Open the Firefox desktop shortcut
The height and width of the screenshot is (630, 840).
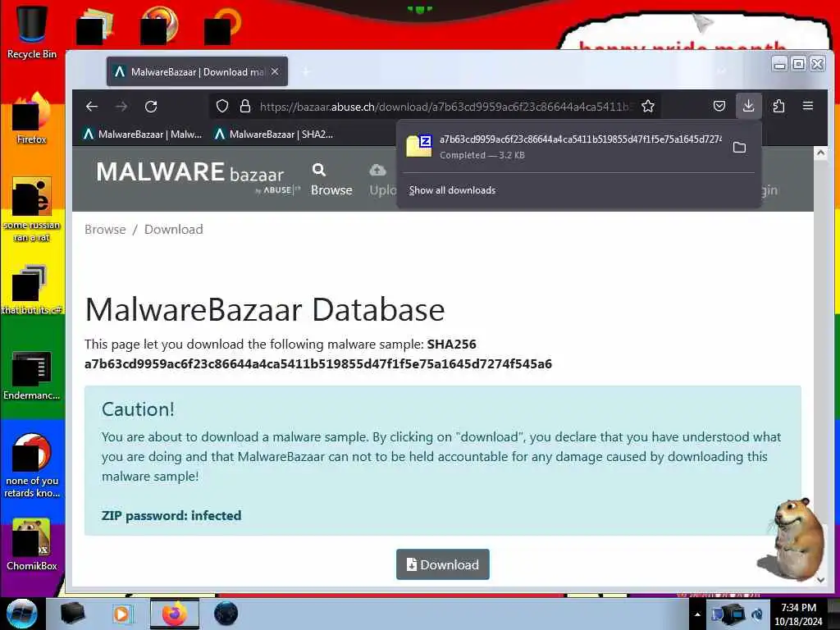point(32,118)
